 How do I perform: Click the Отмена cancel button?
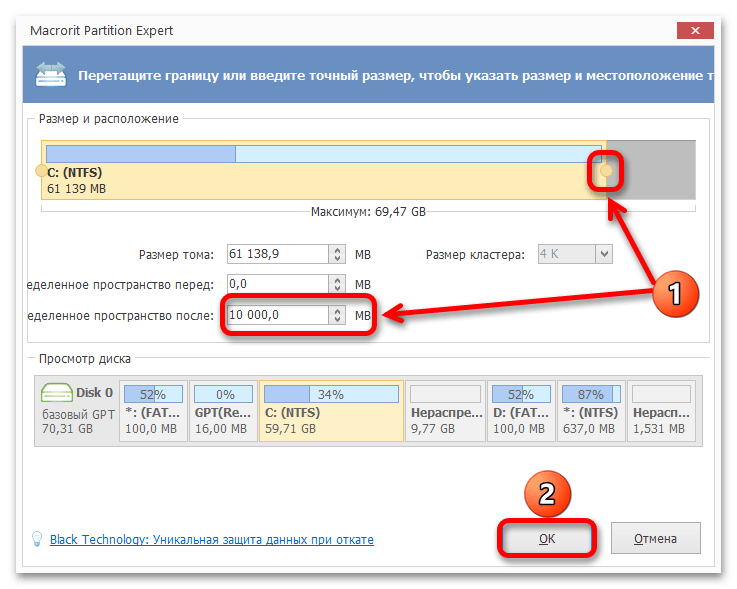[655, 538]
